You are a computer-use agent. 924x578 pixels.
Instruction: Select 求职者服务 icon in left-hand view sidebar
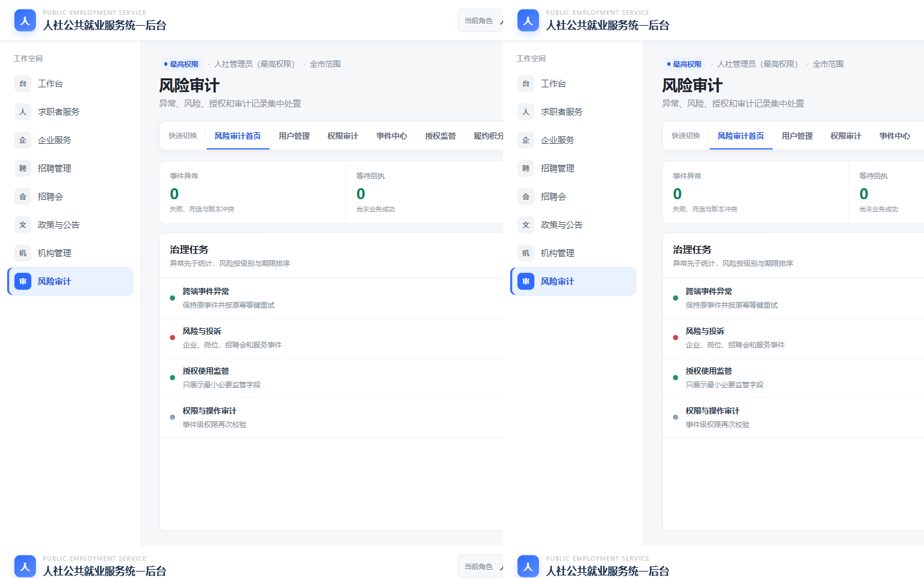pyautogui.click(x=22, y=112)
